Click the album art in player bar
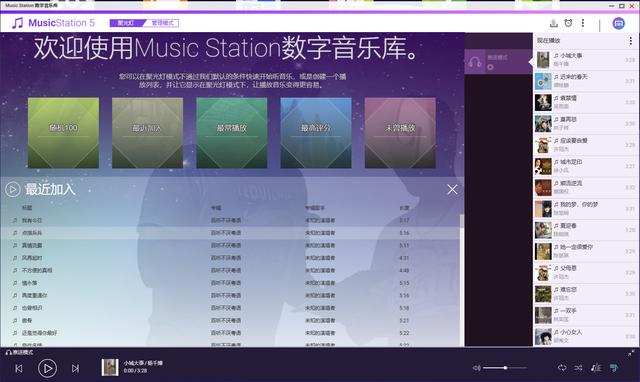This screenshot has height=382, width=640. [x=110, y=367]
